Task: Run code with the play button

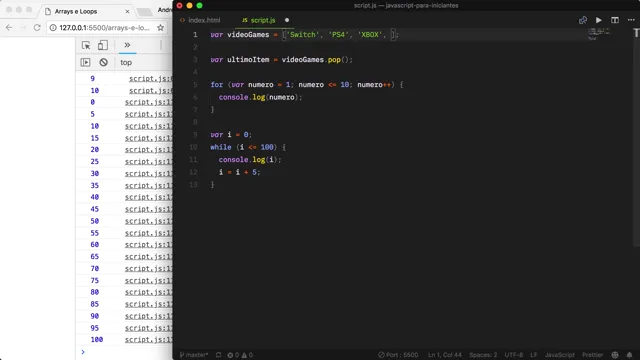Action: (x=599, y=20)
